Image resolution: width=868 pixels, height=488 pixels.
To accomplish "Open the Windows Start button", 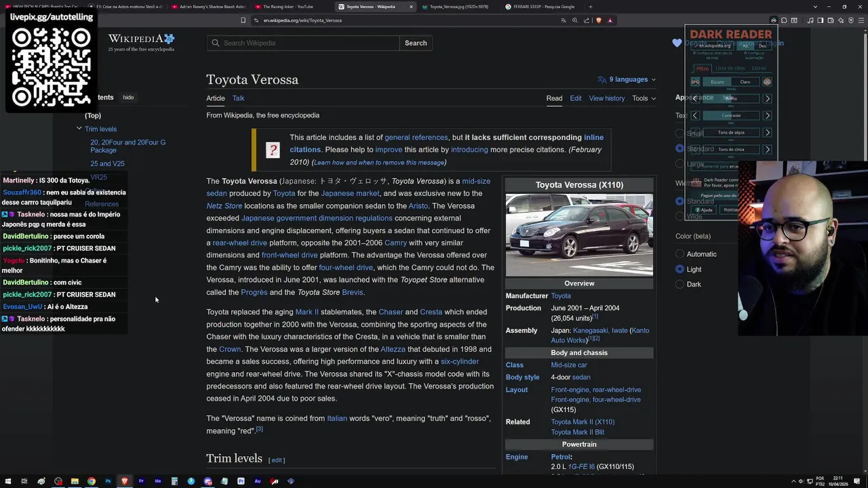I will [x=8, y=481].
